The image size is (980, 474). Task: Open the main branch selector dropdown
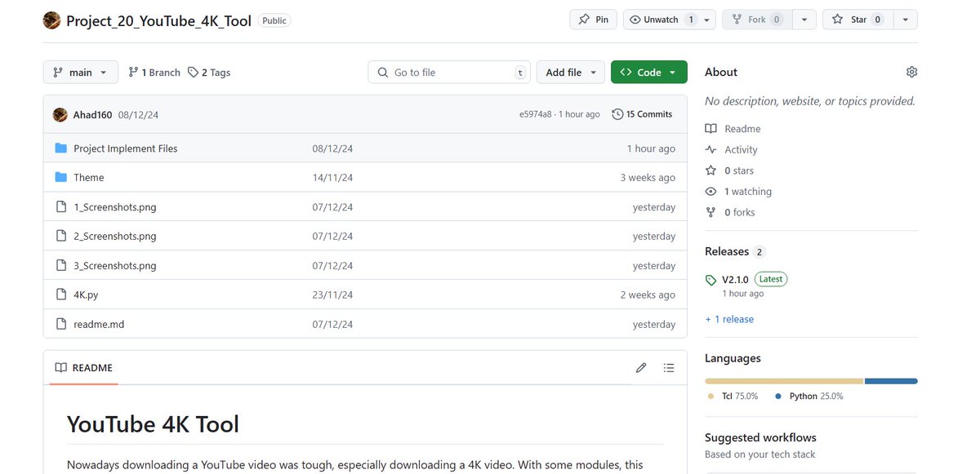click(80, 73)
